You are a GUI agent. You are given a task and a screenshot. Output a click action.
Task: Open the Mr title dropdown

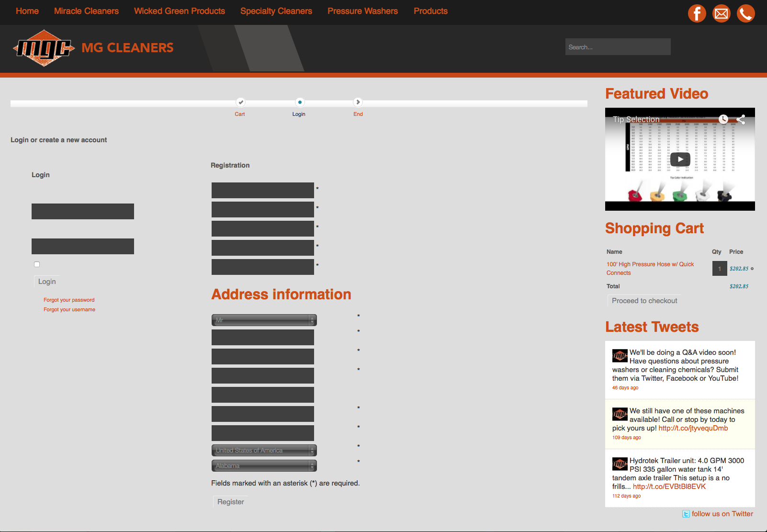[264, 320]
